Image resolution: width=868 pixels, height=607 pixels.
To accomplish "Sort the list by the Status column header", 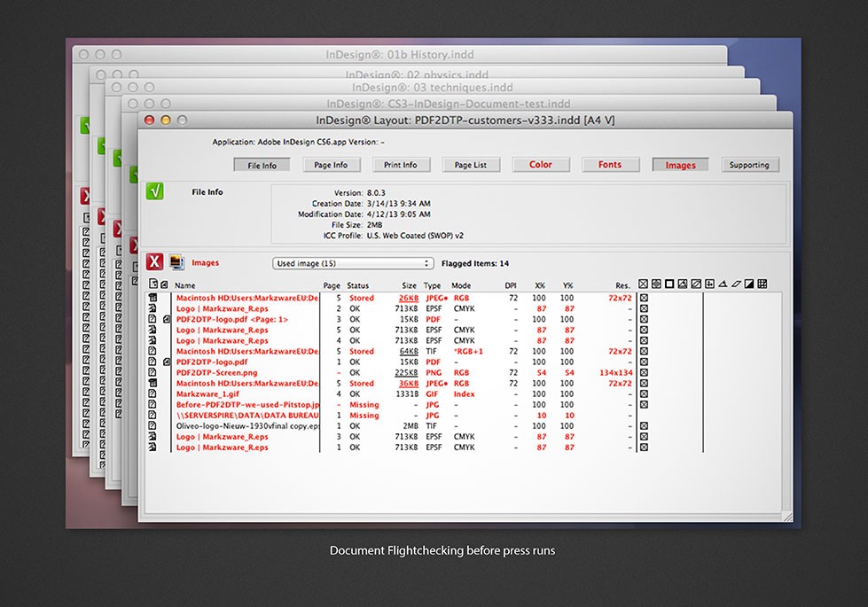I will coord(358,286).
